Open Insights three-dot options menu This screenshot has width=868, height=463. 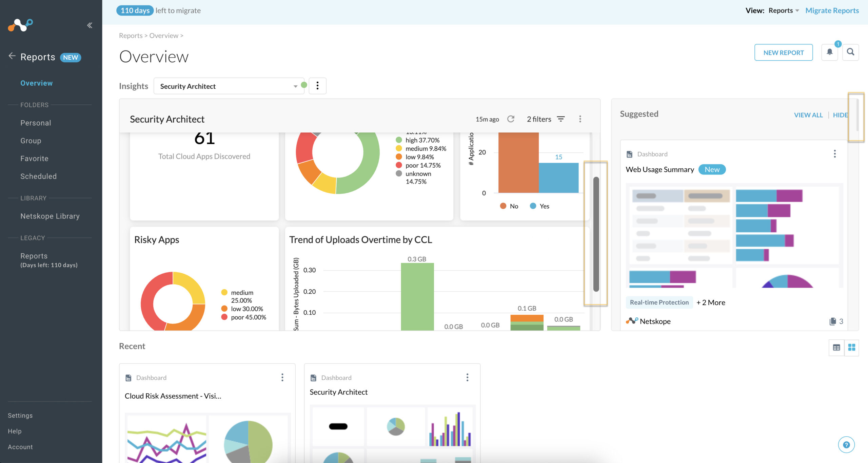pos(317,86)
